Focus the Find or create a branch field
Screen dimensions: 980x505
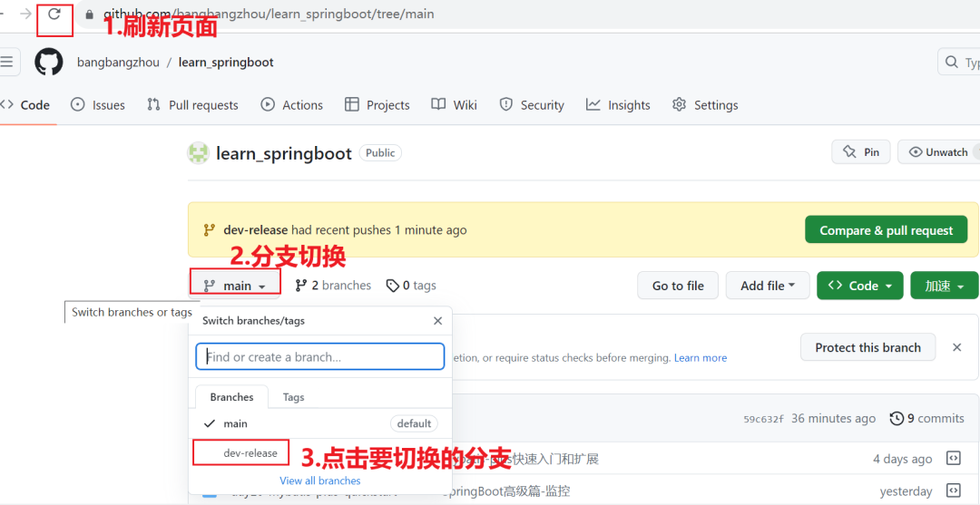click(x=320, y=357)
